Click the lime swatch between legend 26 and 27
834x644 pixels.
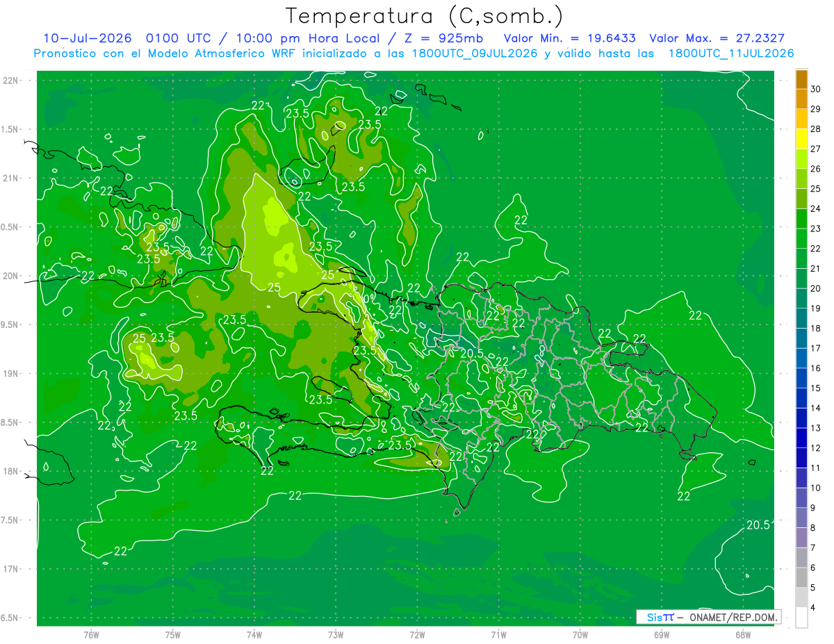click(x=801, y=159)
